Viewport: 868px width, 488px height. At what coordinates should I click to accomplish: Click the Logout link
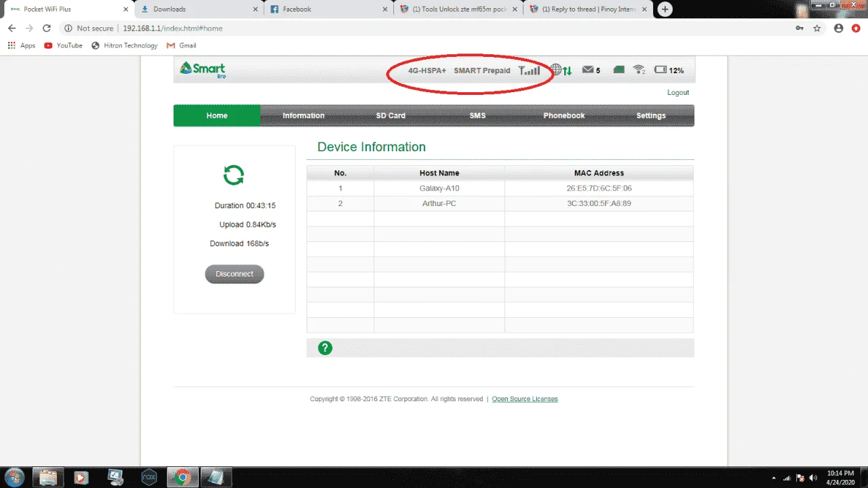[678, 92]
